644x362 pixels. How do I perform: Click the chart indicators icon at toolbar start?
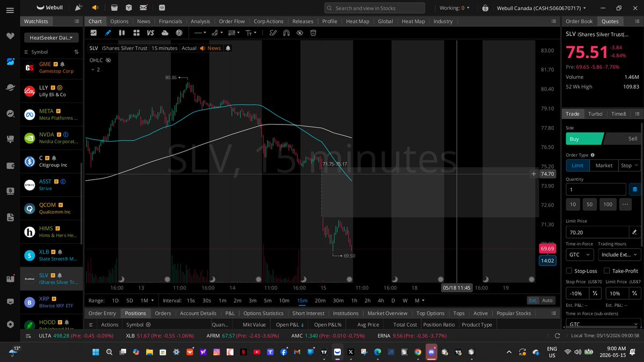[x=94, y=33]
